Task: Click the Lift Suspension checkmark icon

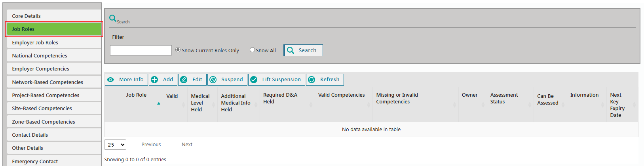Action: pos(254,80)
